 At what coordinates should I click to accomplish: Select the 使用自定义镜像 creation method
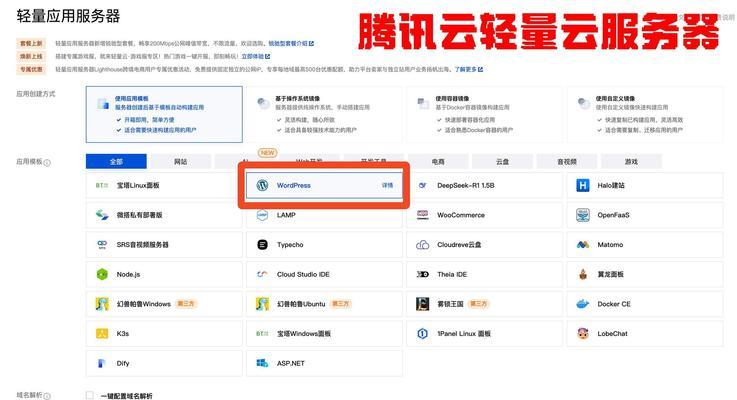pos(645,114)
